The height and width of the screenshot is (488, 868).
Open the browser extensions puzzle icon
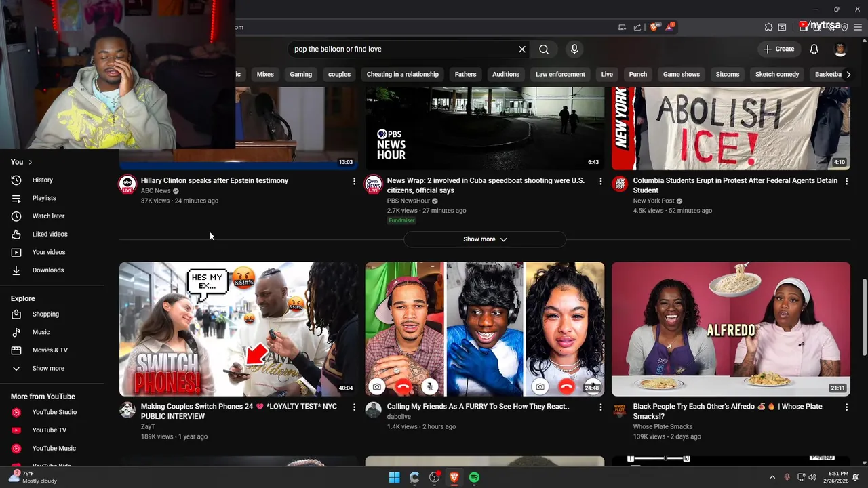(x=768, y=27)
